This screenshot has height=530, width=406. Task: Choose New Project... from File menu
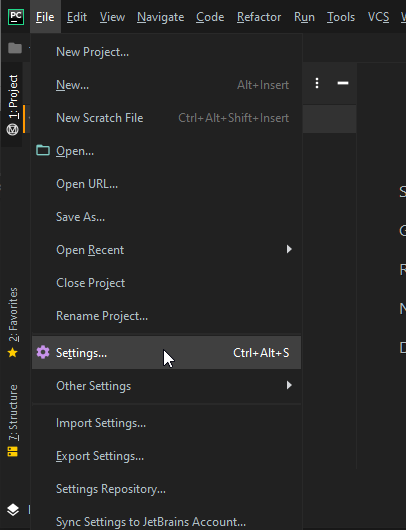[166, 52]
